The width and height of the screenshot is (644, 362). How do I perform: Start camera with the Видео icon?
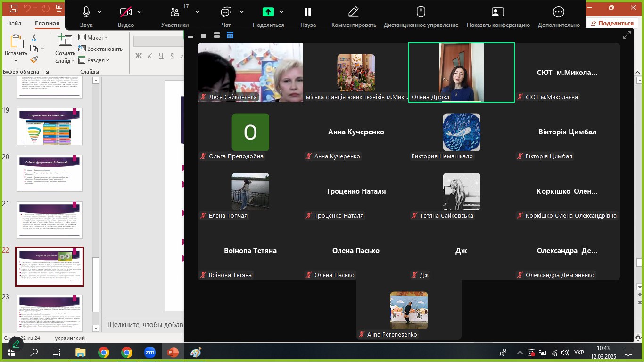tap(125, 12)
